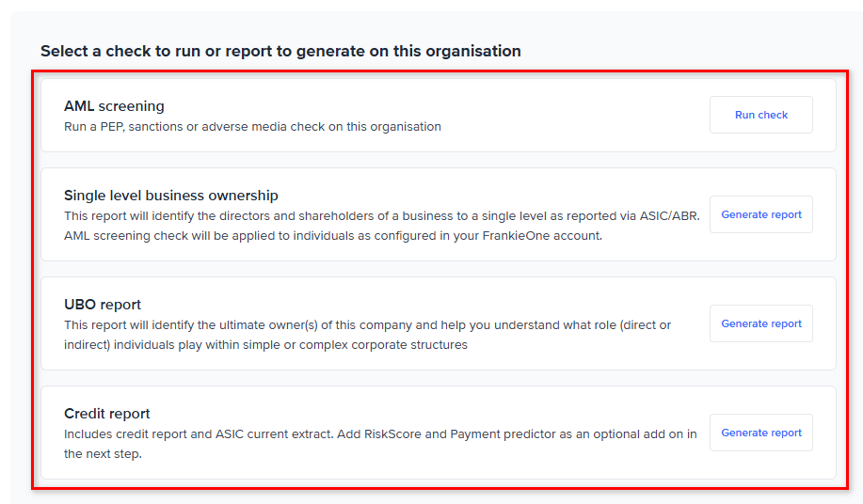Click the Credit report title
This screenshot has height=504, width=863.
pyautogui.click(x=107, y=414)
